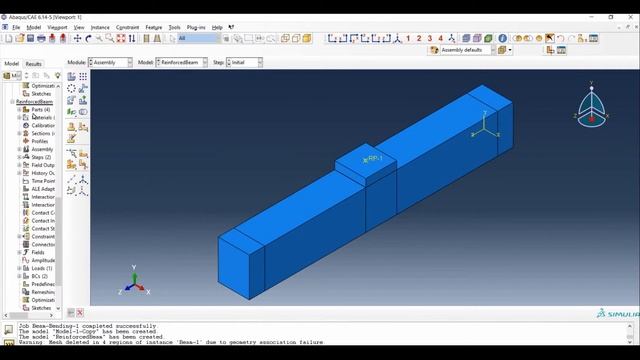Expand the Parts (4) tree node
The height and width of the screenshot is (360, 640).
[x=19, y=110]
